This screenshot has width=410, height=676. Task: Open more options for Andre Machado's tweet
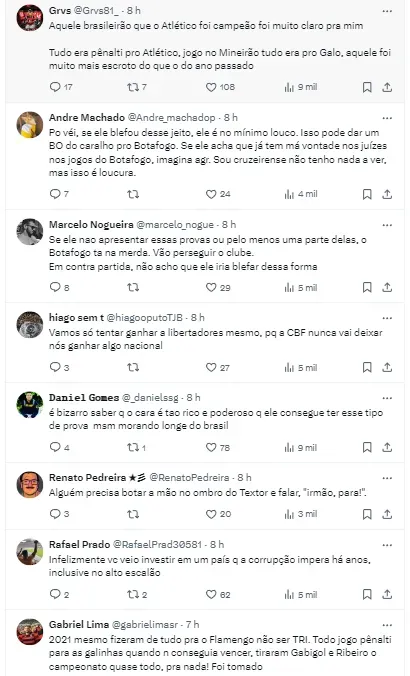click(387, 118)
